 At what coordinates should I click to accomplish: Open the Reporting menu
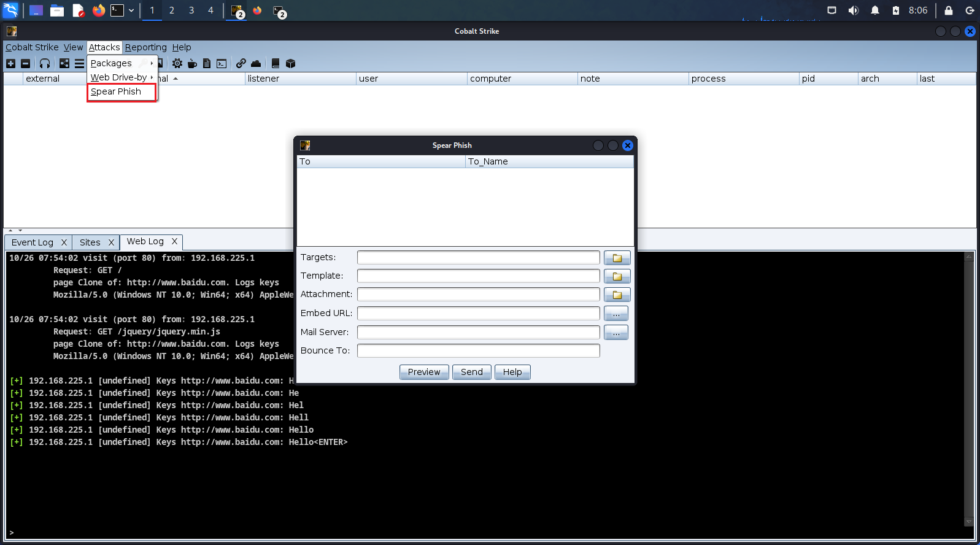point(145,47)
